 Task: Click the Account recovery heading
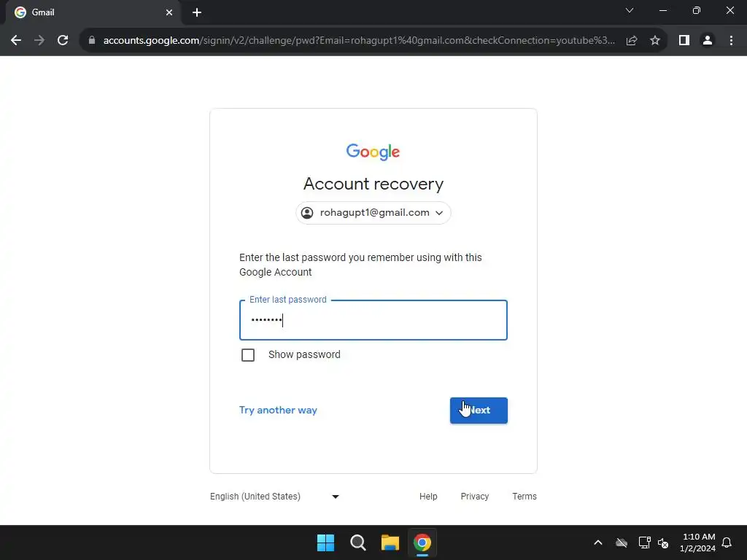point(373,184)
